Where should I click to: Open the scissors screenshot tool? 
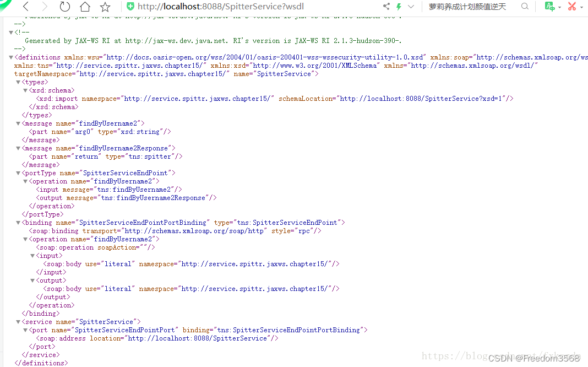tap(573, 6)
